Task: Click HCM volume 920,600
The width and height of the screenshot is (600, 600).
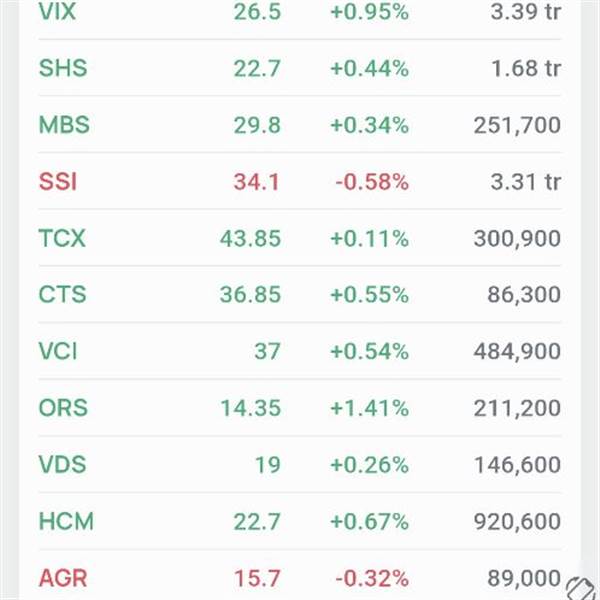Action: pyautogui.click(x=516, y=521)
